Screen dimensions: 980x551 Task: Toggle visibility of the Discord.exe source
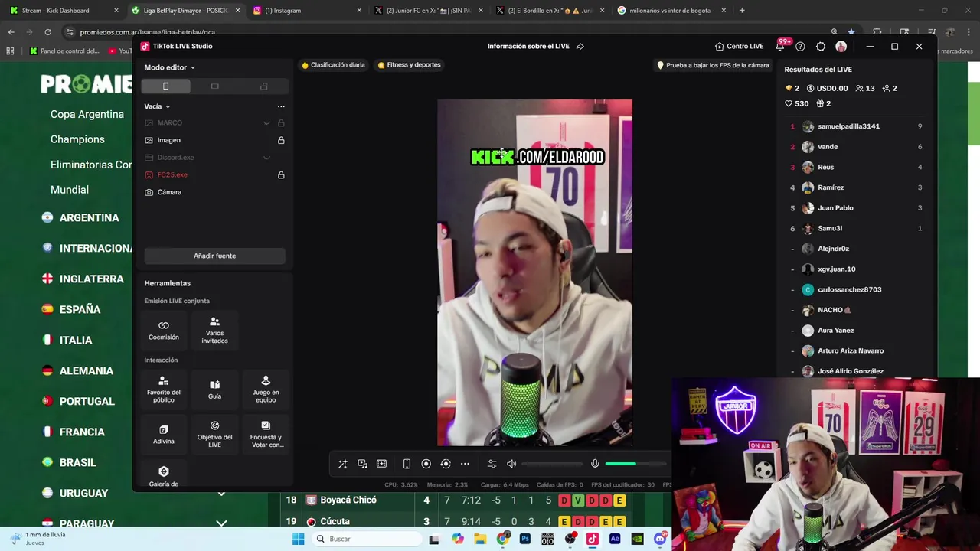[266, 158]
